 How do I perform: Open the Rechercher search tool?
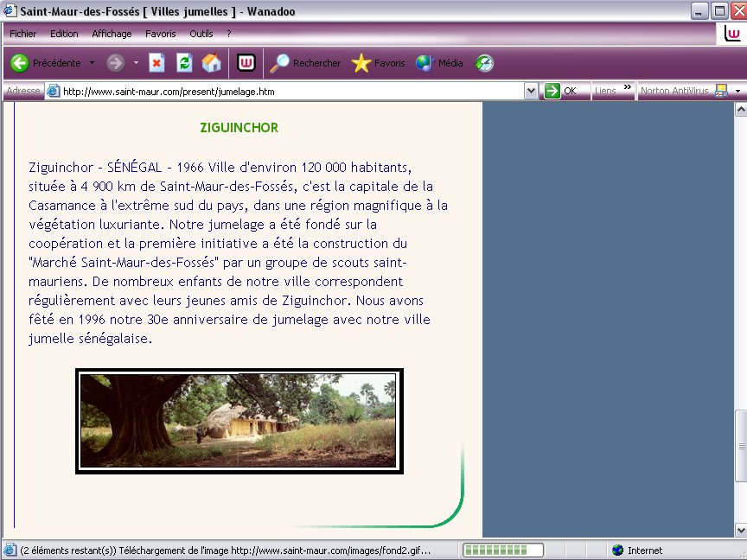[x=305, y=63]
